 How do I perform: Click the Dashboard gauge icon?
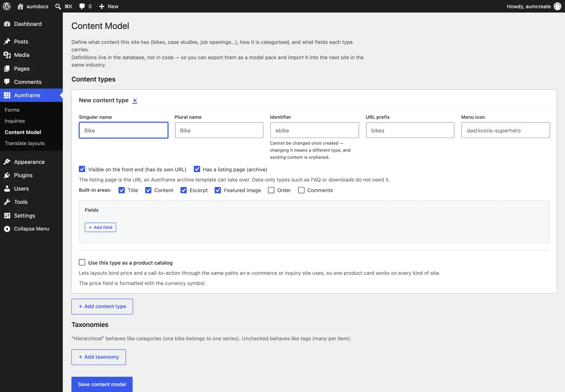click(x=7, y=24)
